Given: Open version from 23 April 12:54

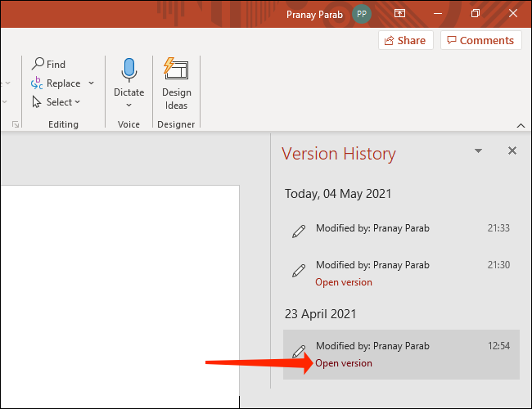Looking at the screenshot, I should (344, 363).
